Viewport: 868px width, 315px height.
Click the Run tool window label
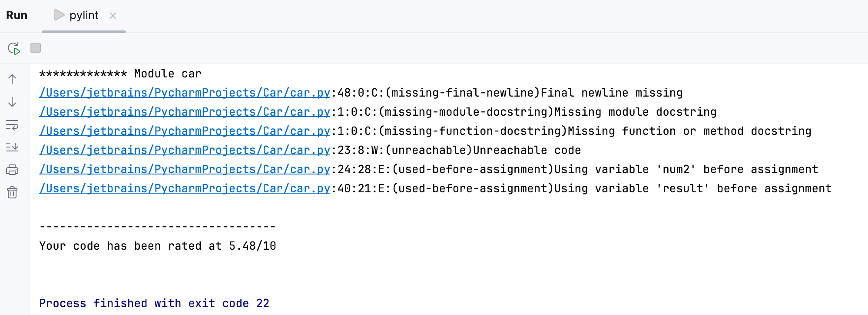coord(17,15)
